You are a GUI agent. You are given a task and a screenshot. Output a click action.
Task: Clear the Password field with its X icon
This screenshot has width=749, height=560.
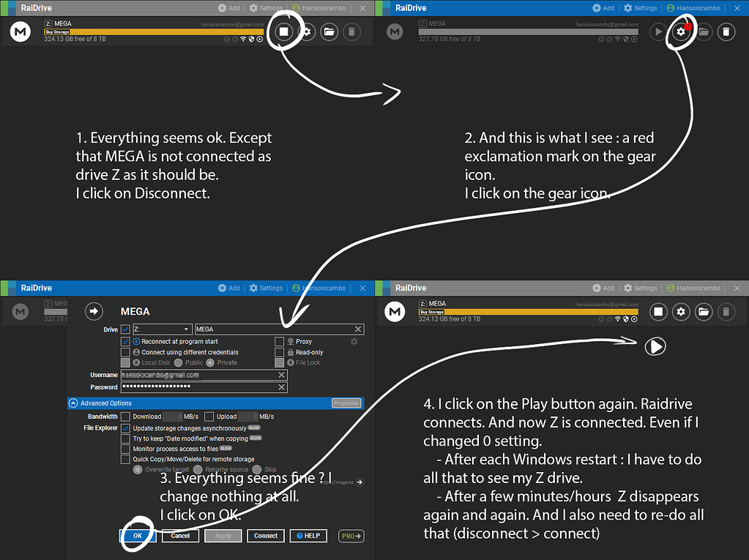coord(282,387)
